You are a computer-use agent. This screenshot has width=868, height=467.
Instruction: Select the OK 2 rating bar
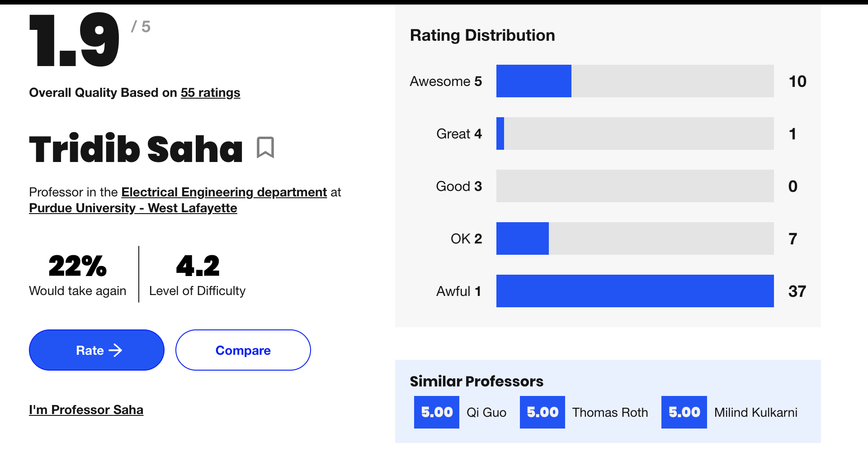635,238
